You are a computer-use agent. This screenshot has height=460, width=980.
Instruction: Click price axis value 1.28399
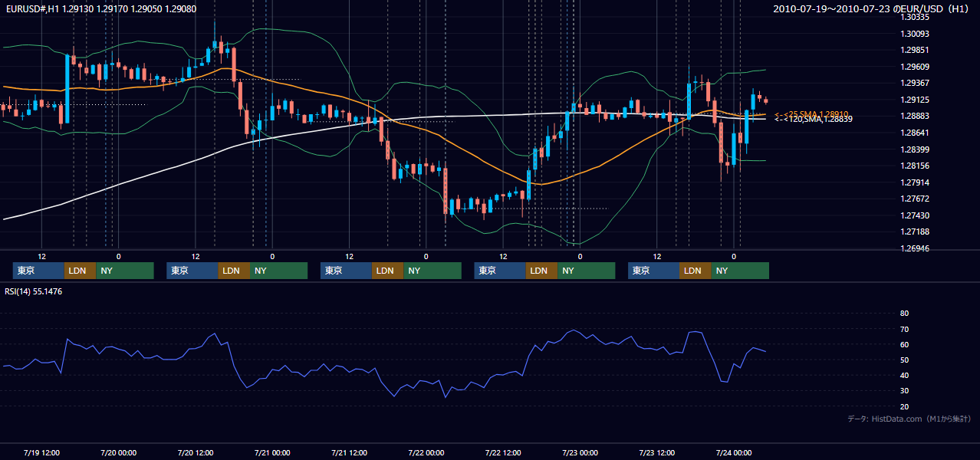[915, 149]
